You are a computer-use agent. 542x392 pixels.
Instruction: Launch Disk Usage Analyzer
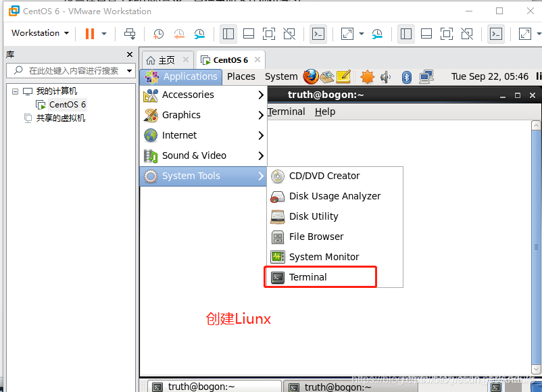tap(335, 196)
